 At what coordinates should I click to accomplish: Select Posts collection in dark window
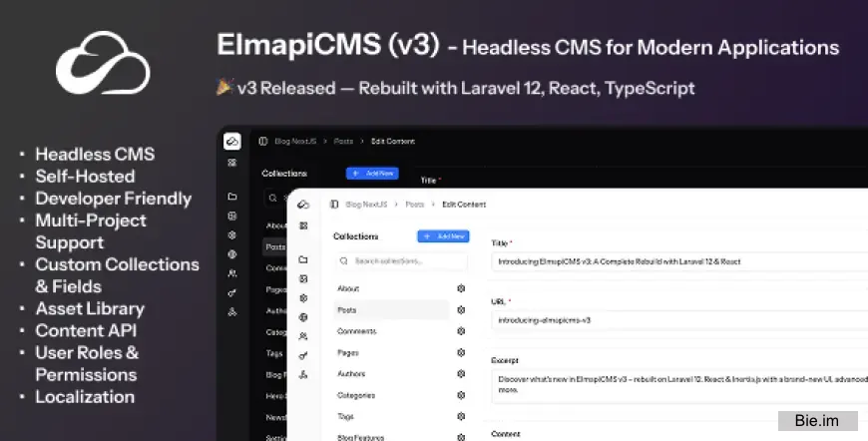[x=274, y=246]
